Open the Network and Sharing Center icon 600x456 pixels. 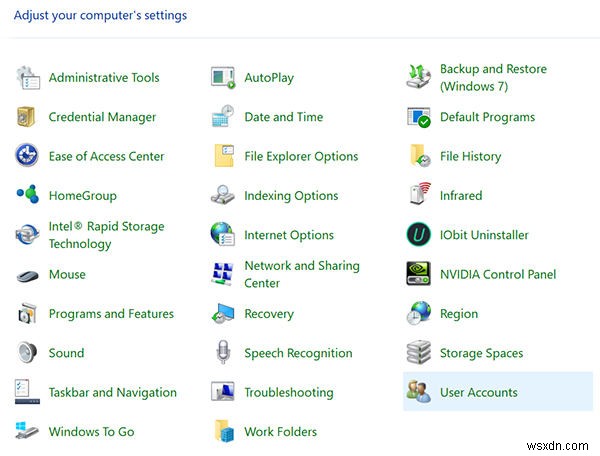tap(223, 274)
